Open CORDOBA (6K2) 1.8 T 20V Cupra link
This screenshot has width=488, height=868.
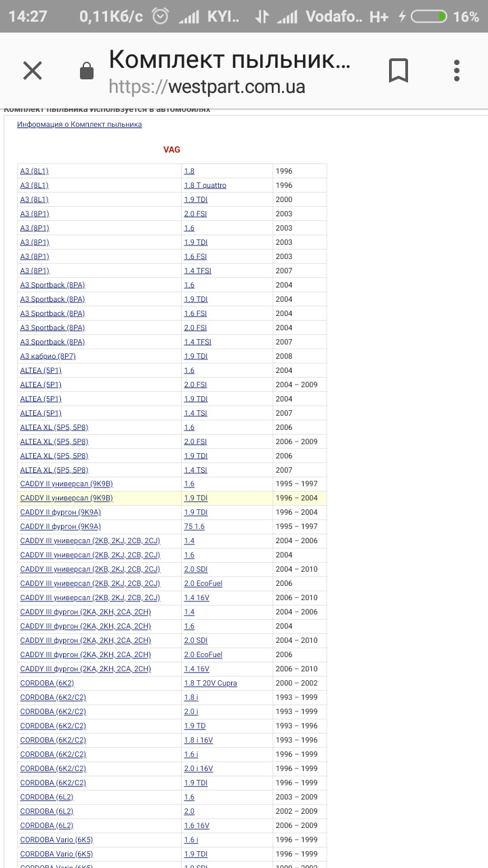pos(210,683)
